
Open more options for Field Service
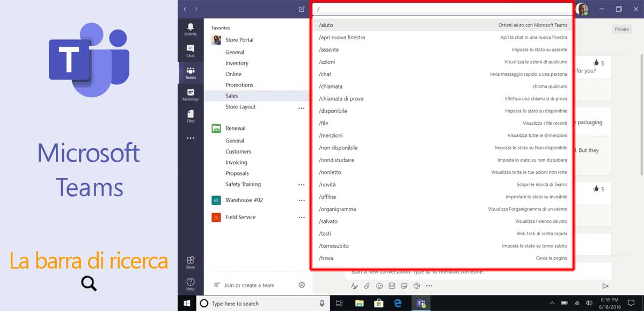302,218
